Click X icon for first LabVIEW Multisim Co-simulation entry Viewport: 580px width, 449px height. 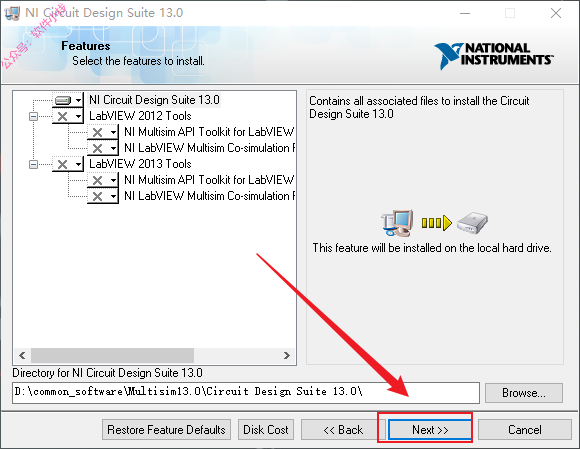97,148
